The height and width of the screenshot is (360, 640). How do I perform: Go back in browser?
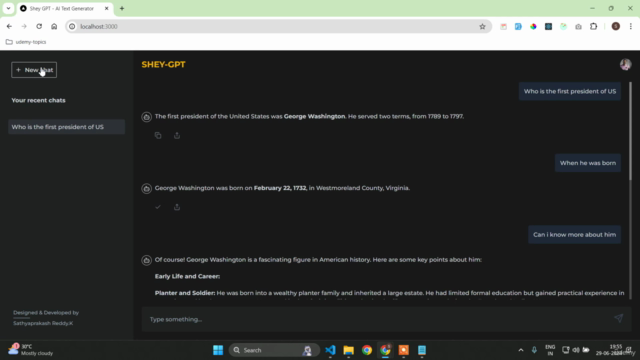pyautogui.click(x=9, y=27)
